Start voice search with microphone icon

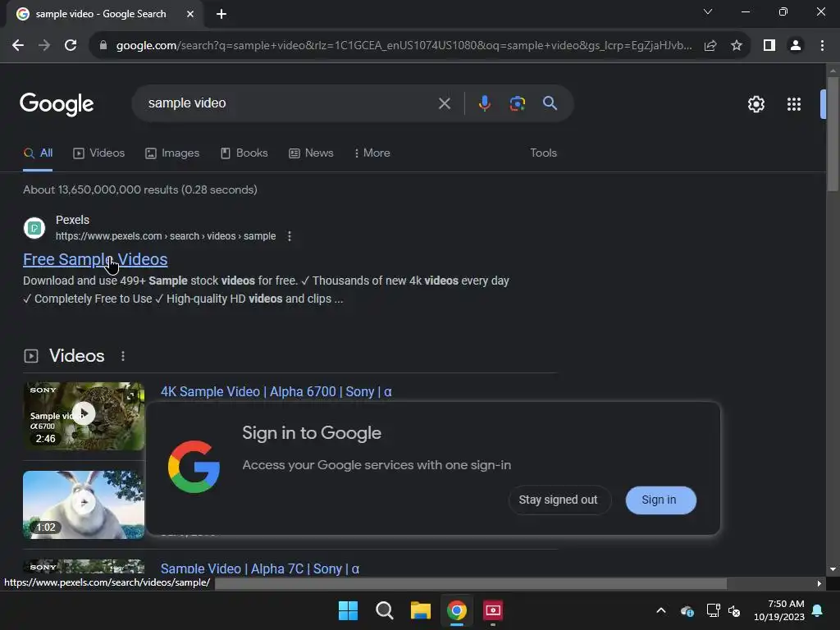[x=484, y=103]
